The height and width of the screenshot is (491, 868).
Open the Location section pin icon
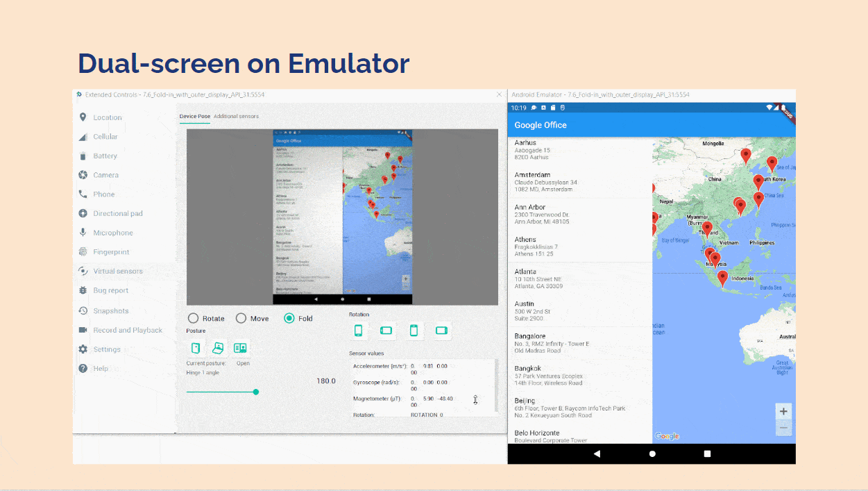click(83, 117)
